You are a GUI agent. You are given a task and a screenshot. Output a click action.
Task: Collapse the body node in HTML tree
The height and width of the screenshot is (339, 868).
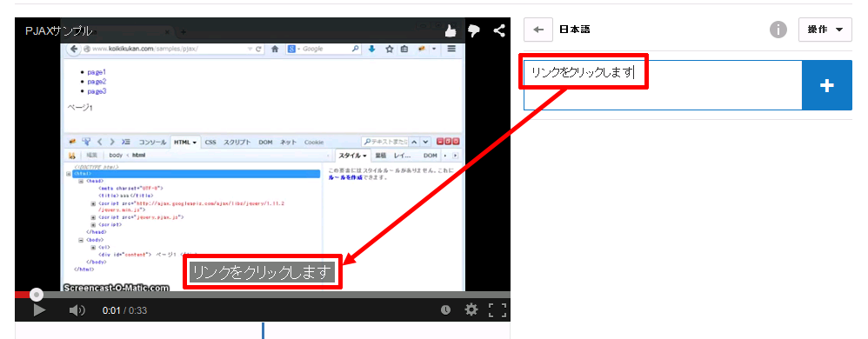click(81, 241)
